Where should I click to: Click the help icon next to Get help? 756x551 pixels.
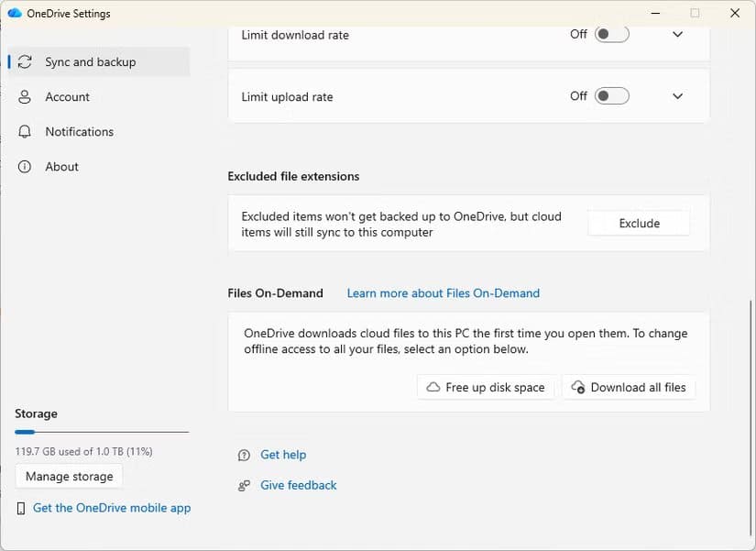244,455
